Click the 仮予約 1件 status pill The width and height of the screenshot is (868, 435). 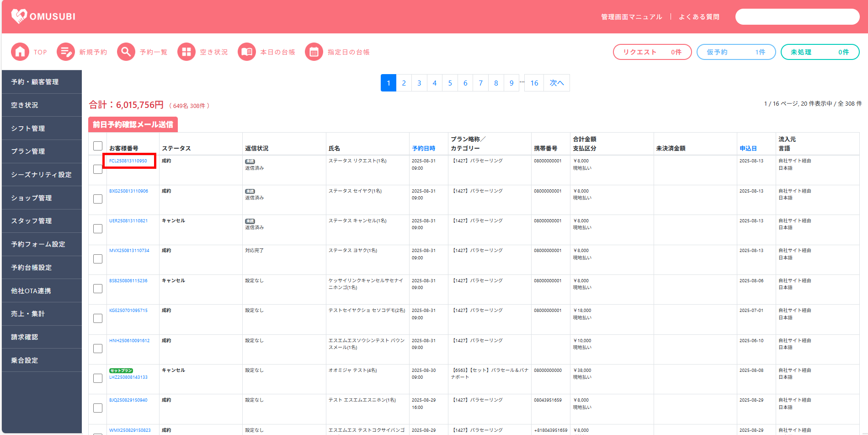click(735, 52)
